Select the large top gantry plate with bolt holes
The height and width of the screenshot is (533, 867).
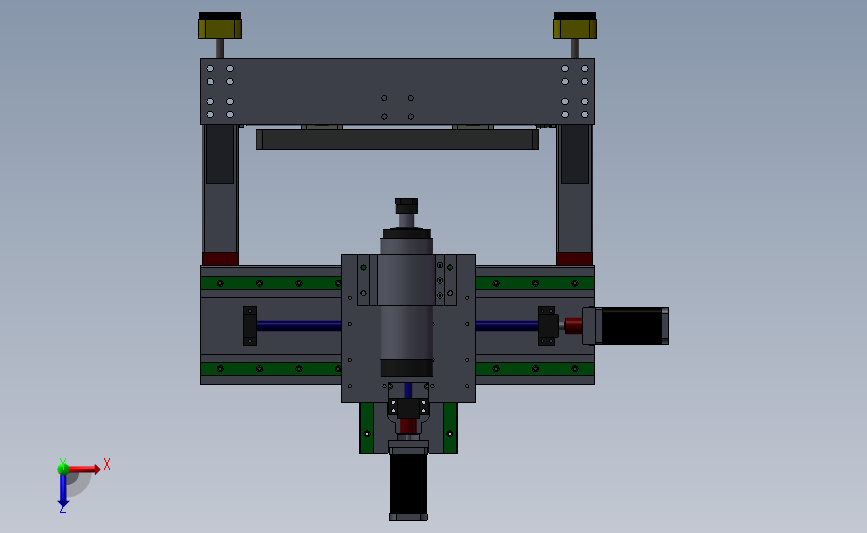pos(397,91)
